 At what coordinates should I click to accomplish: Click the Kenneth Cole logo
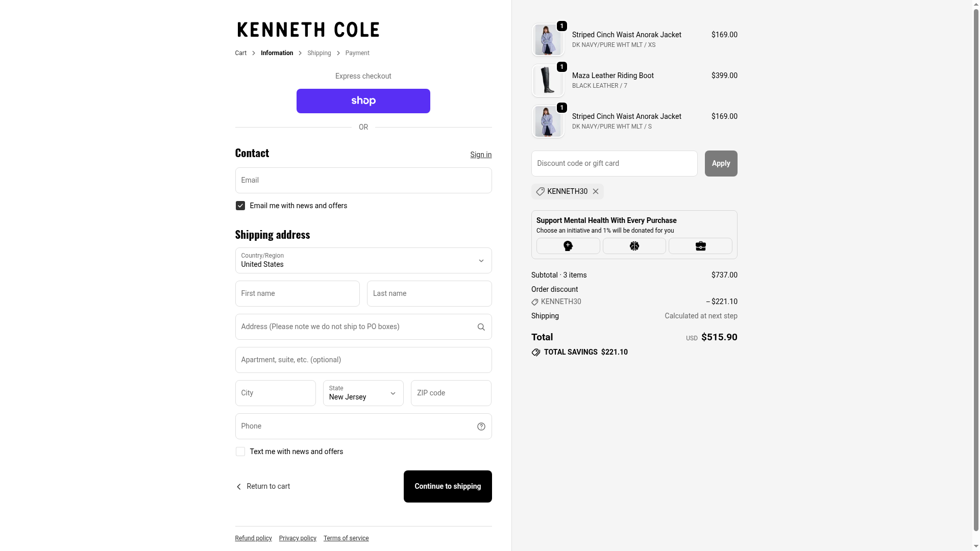click(x=308, y=30)
